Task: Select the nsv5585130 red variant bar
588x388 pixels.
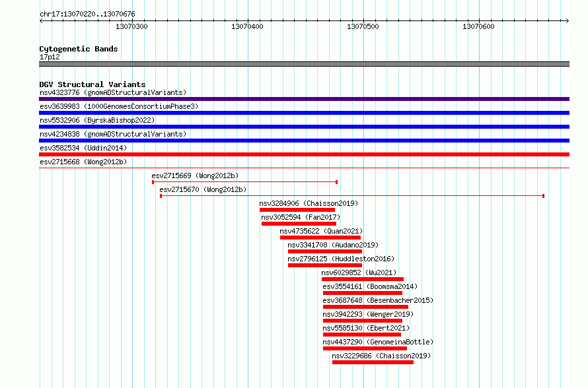Action: (x=362, y=335)
